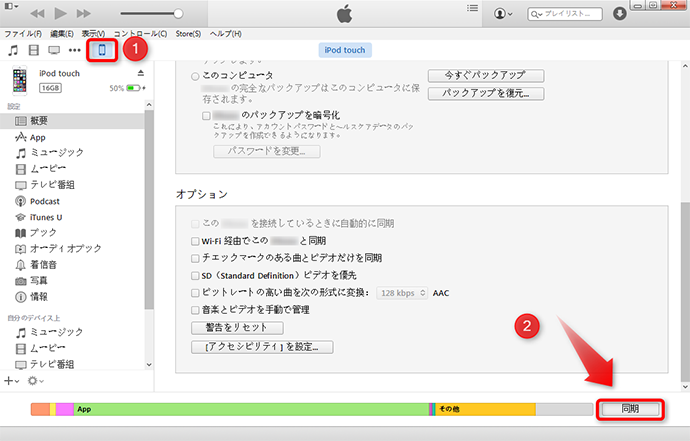Open the add plus dropdown
Image resolution: width=690 pixels, height=441 pixels.
[11, 381]
